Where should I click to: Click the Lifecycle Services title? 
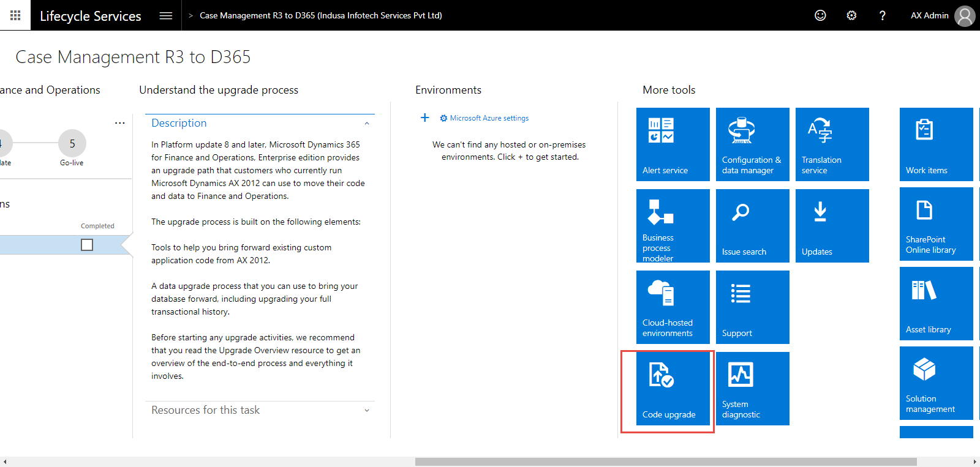pyautogui.click(x=91, y=16)
